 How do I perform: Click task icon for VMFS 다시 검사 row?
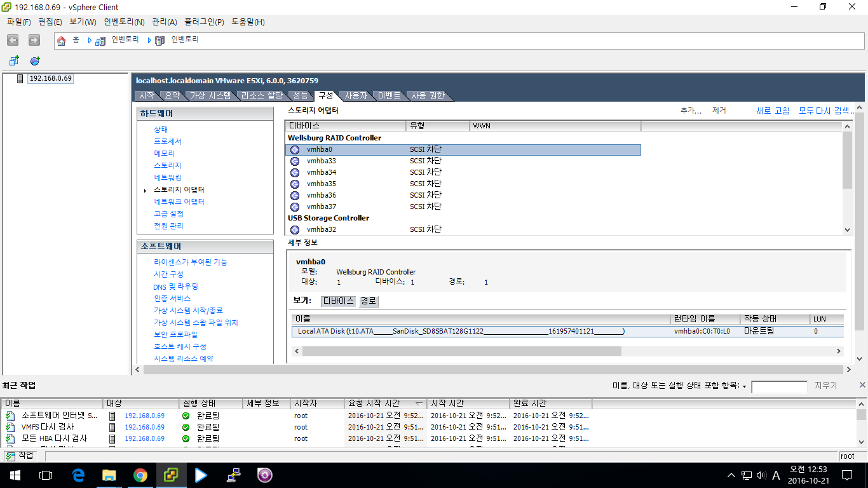(10, 427)
